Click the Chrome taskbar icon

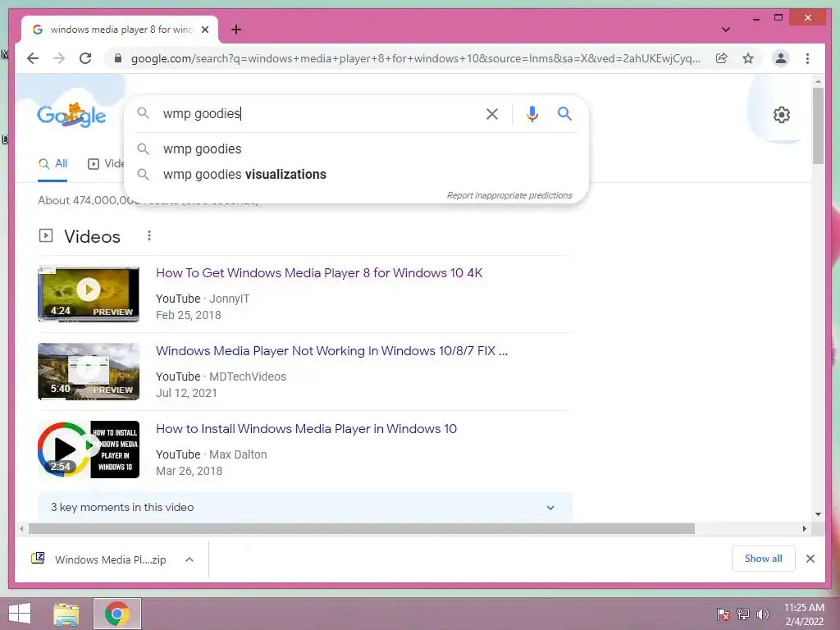pyautogui.click(x=117, y=614)
